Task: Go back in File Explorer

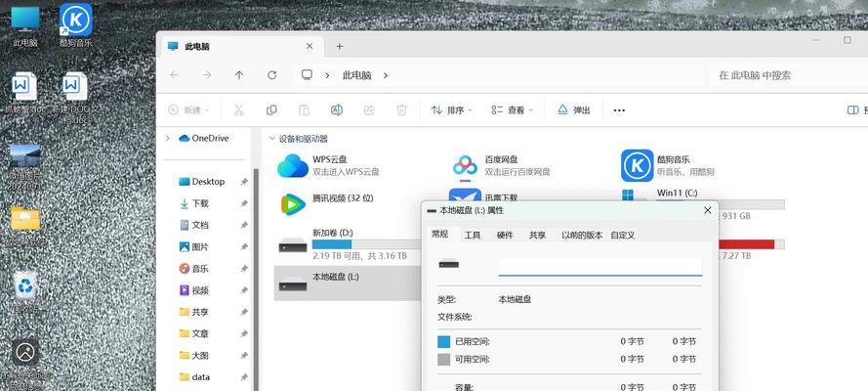Action: pos(175,74)
